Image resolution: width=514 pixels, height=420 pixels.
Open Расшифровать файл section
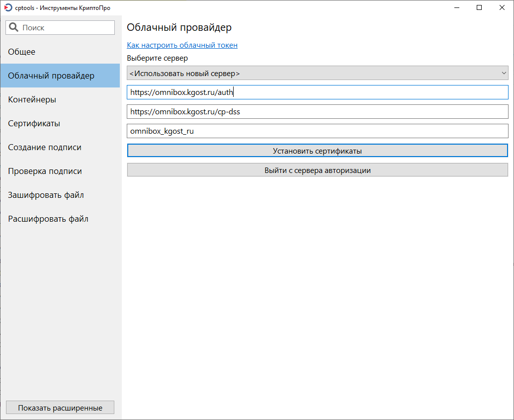[48, 219]
